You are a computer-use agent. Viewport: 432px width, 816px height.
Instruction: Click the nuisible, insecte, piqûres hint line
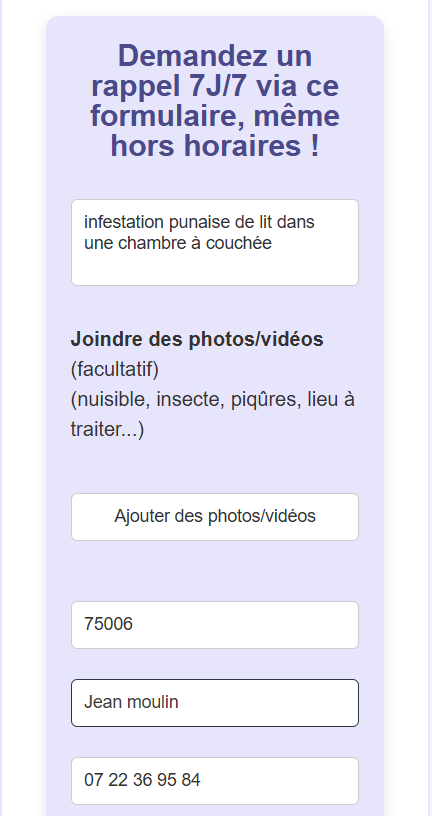click(x=212, y=400)
